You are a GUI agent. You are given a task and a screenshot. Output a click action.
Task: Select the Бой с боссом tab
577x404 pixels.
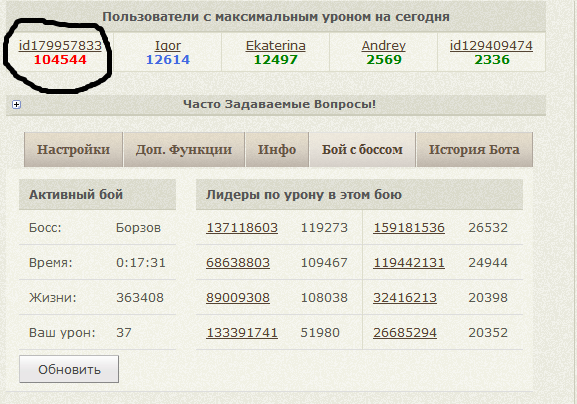362,149
